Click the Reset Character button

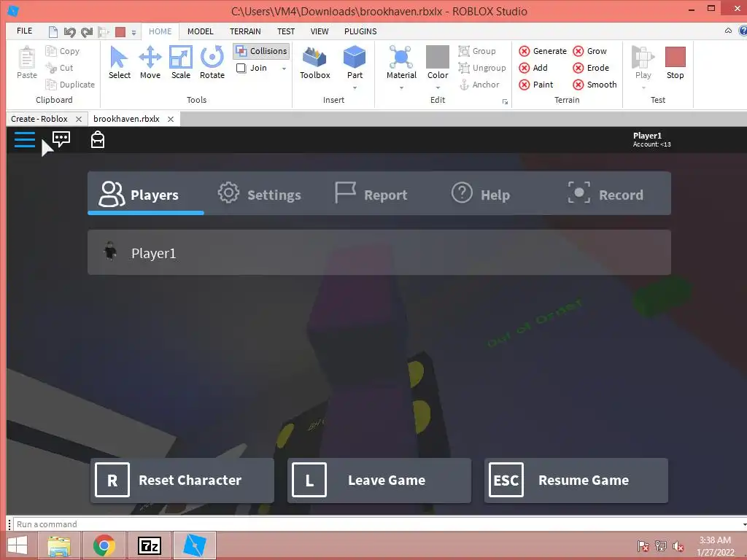coord(182,481)
